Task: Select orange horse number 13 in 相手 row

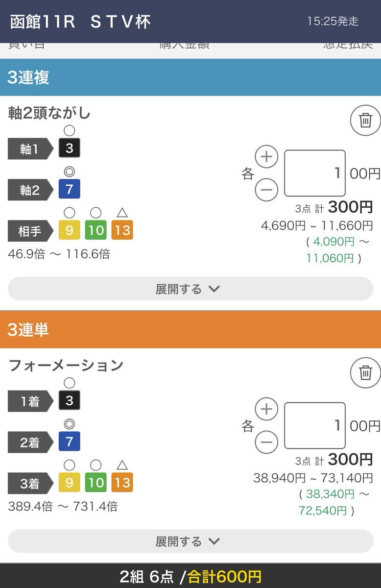Action: click(122, 230)
